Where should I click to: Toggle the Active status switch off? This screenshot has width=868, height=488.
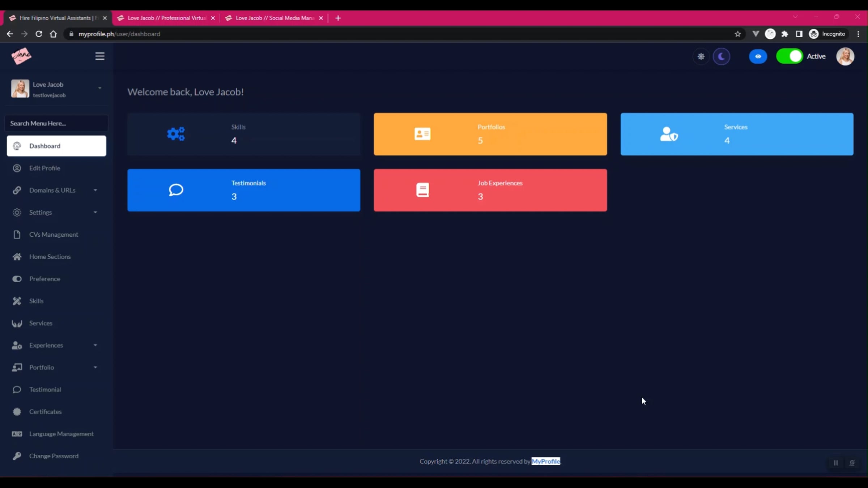click(x=790, y=56)
